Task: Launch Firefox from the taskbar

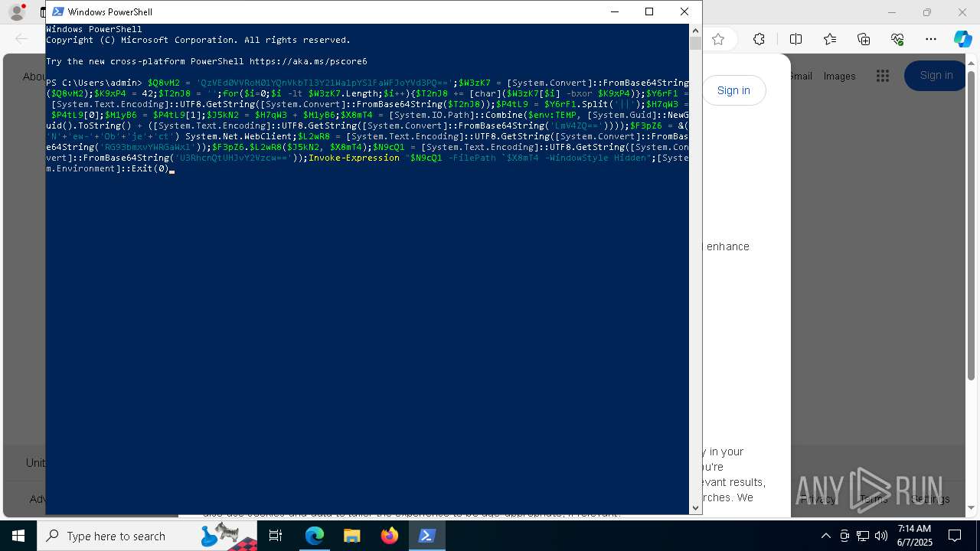Action: tap(390, 536)
